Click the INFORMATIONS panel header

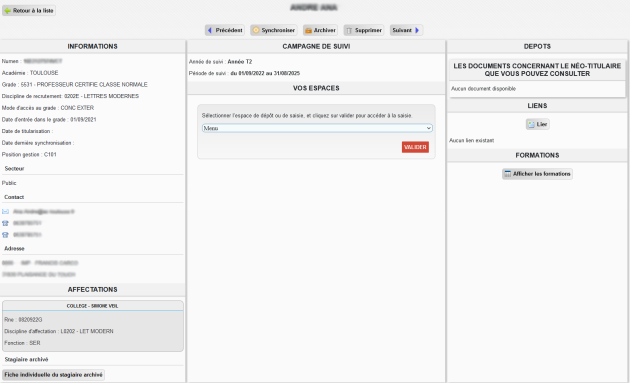92,46
